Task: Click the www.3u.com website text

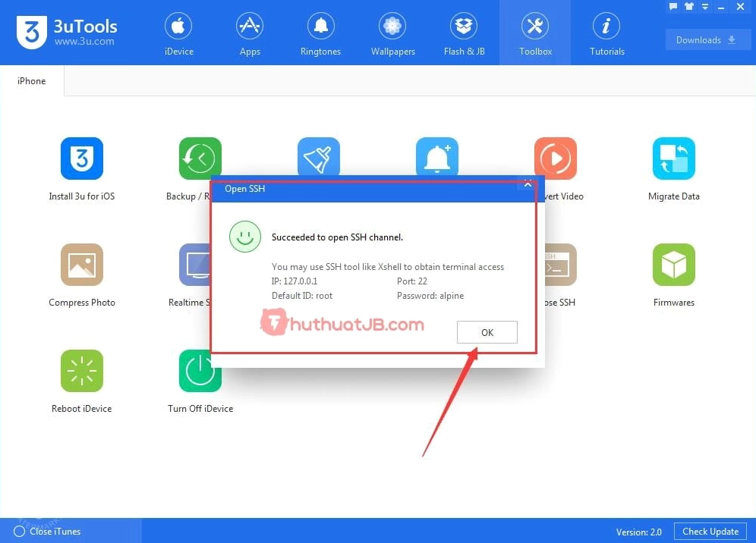Action: click(84, 42)
